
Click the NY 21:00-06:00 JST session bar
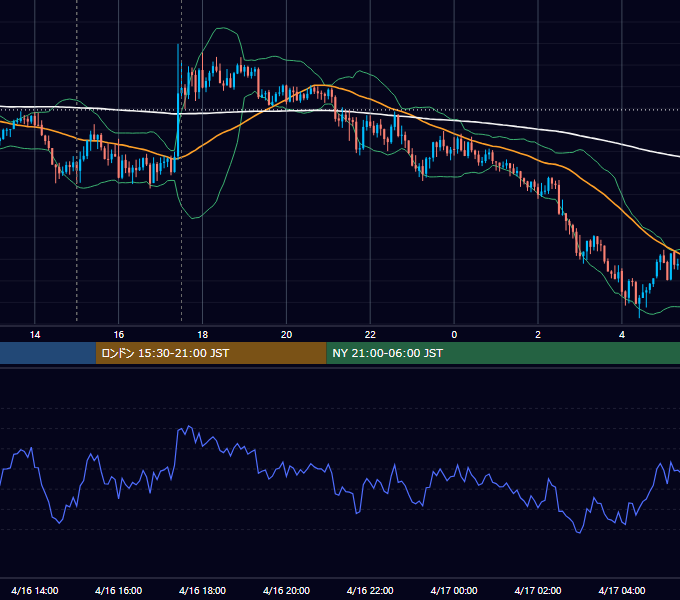point(503,353)
